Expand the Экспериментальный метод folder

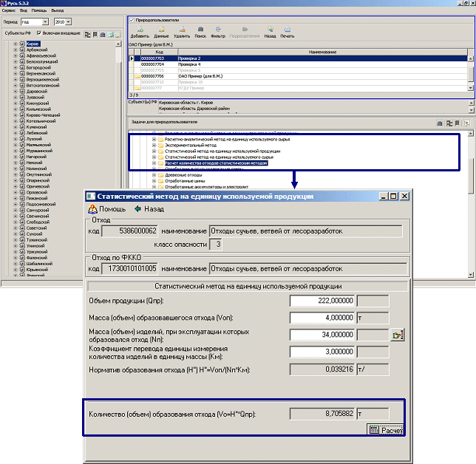(154, 145)
